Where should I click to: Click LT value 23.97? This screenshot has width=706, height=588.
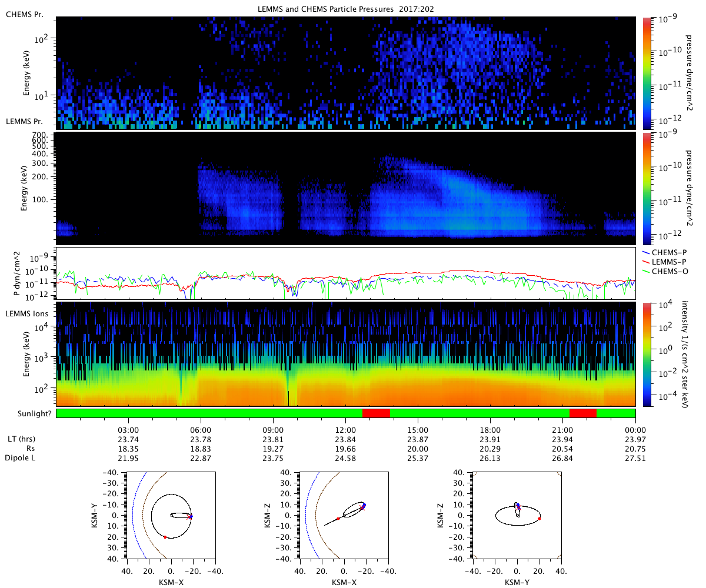(635, 439)
